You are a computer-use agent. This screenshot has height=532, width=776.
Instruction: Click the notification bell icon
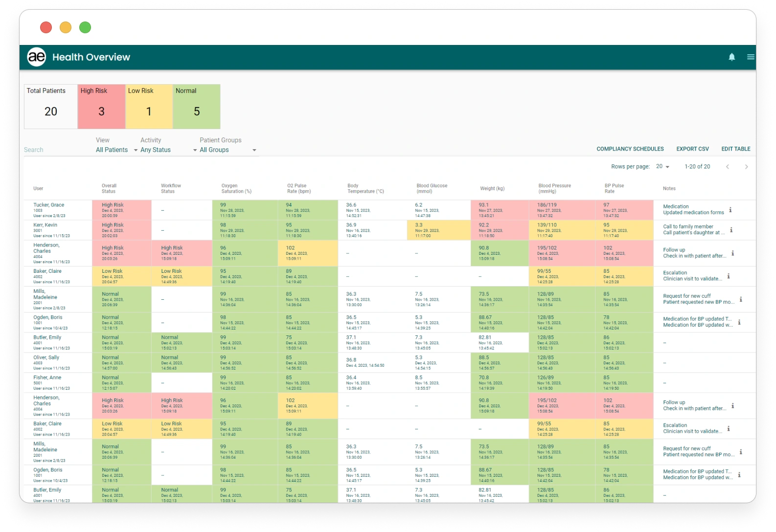(731, 57)
